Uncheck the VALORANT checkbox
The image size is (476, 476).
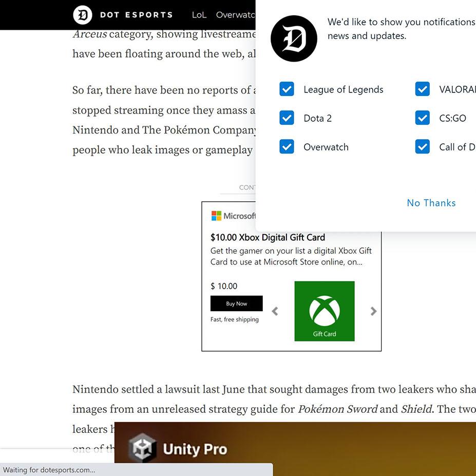(x=422, y=89)
